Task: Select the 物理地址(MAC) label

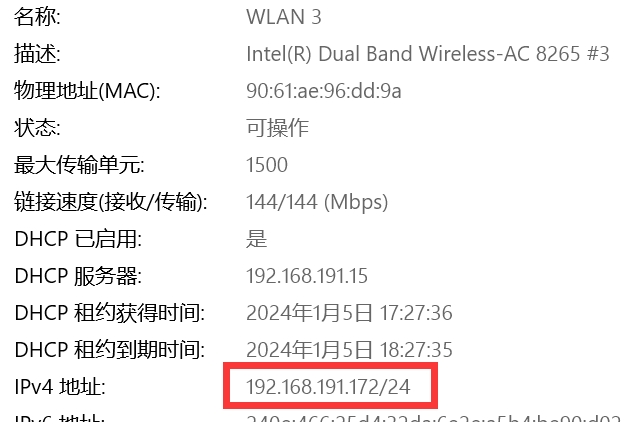Action: [87, 91]
